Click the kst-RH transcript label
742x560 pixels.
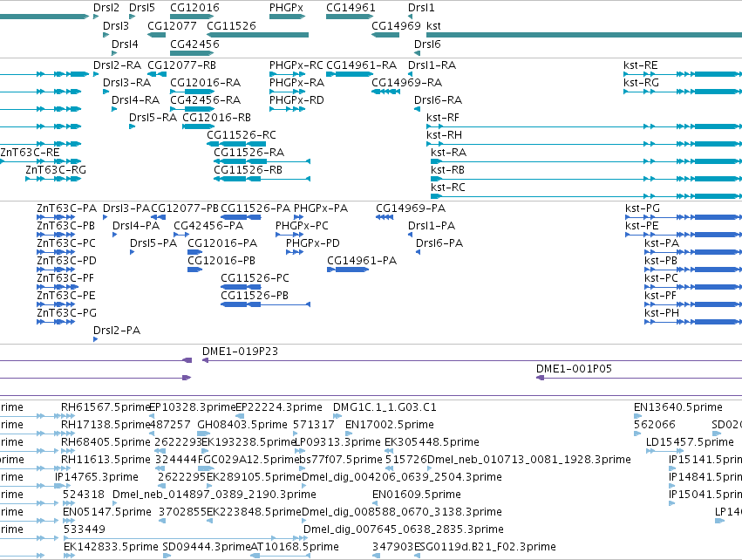click(x=444, y=135)
